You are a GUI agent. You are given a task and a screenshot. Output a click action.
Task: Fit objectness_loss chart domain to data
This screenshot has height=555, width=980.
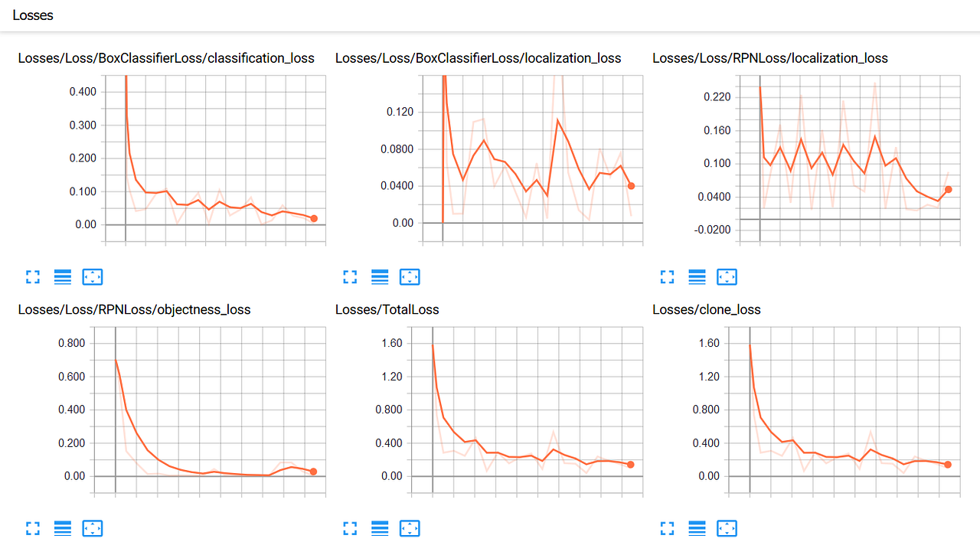[92, 528]
